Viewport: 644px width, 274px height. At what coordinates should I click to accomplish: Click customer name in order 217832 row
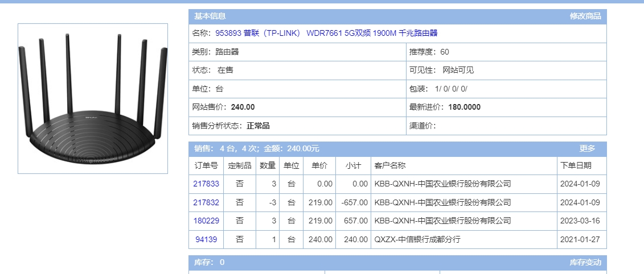pos(442,202)
